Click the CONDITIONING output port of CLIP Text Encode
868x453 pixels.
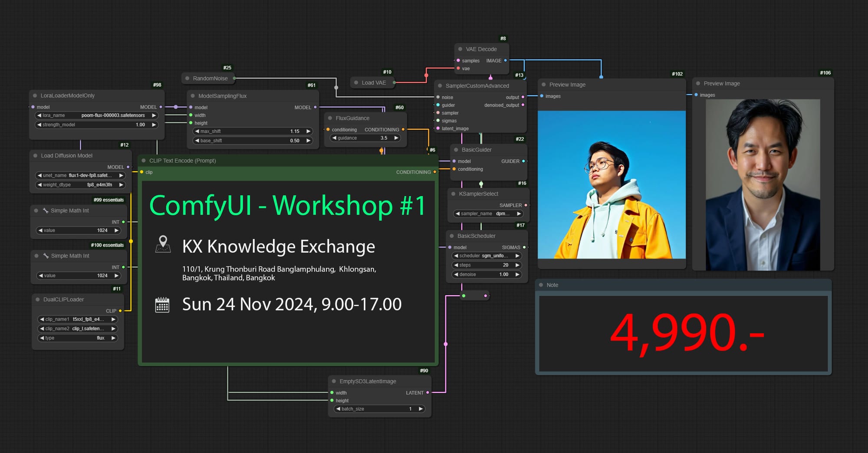tap(435, 172)
